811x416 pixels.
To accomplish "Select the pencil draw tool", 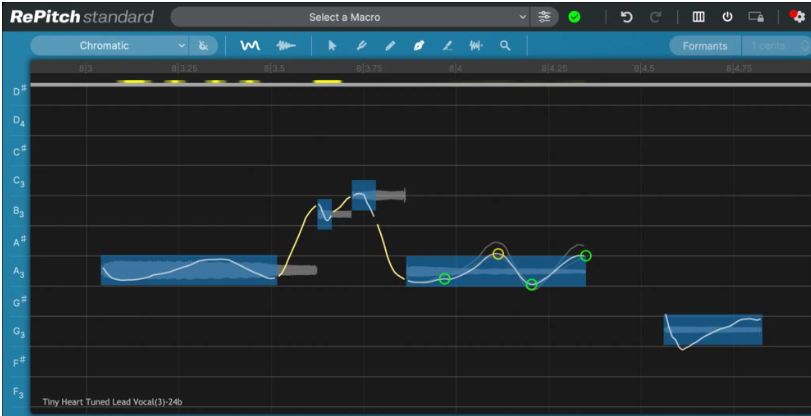I will pyautogui.click(x=390, y=46).
